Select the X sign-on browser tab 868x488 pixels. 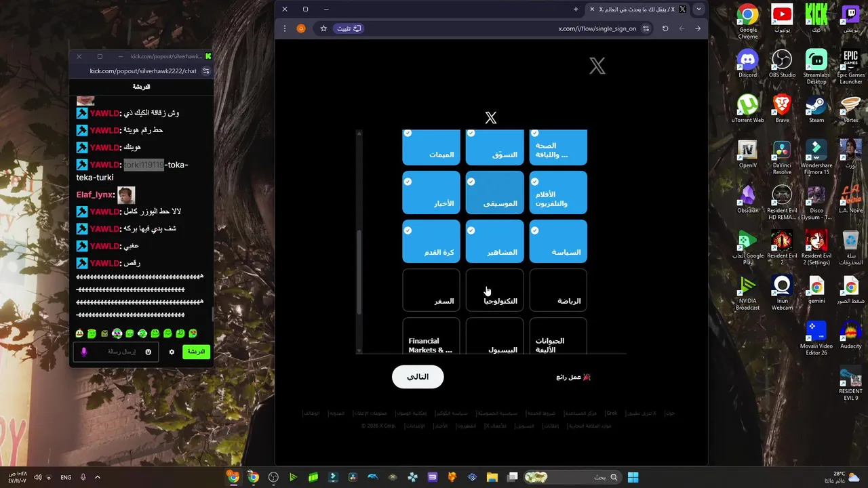coord(637,9)
